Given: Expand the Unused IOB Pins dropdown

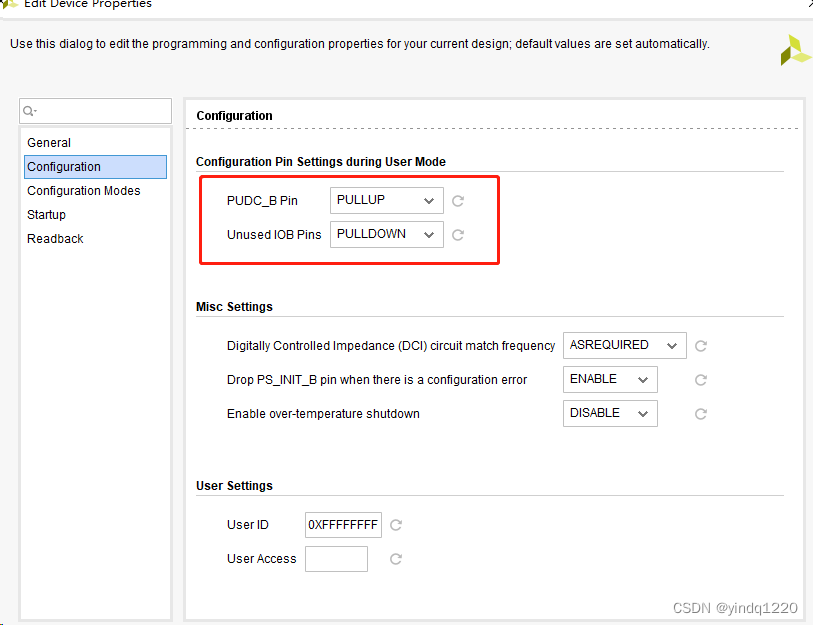Looking at the screenshot, I should [x=387, y=234].
